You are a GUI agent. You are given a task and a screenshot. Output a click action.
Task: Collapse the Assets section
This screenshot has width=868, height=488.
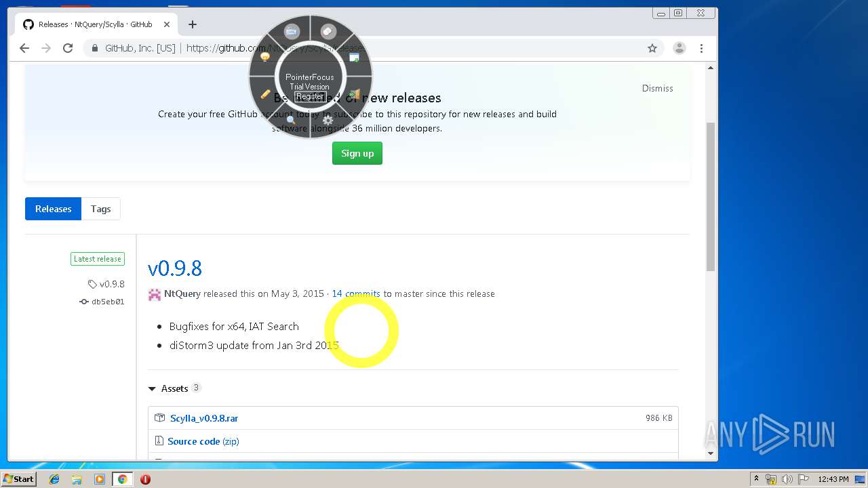[x=174, y=388]
